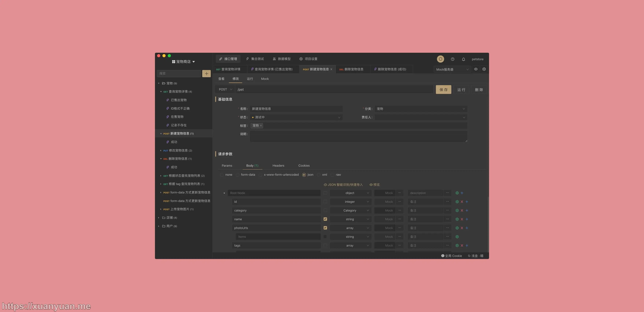Click the 预览 link
644x312 pixels.
click(x=375, y=185)
